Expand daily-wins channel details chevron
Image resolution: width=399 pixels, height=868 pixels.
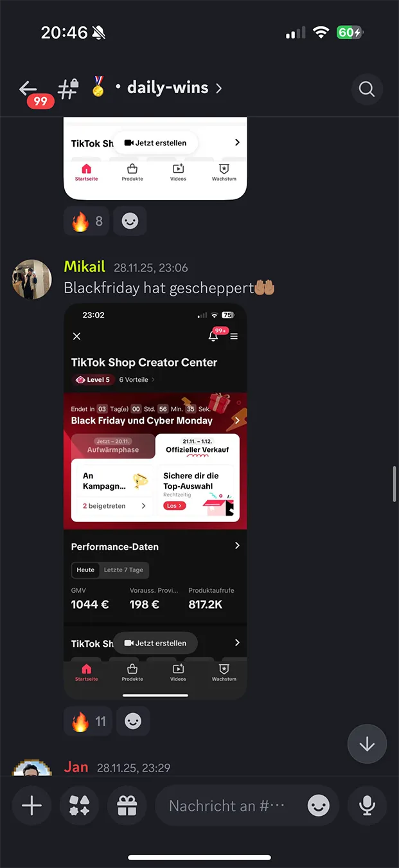(x=219, y=88)
